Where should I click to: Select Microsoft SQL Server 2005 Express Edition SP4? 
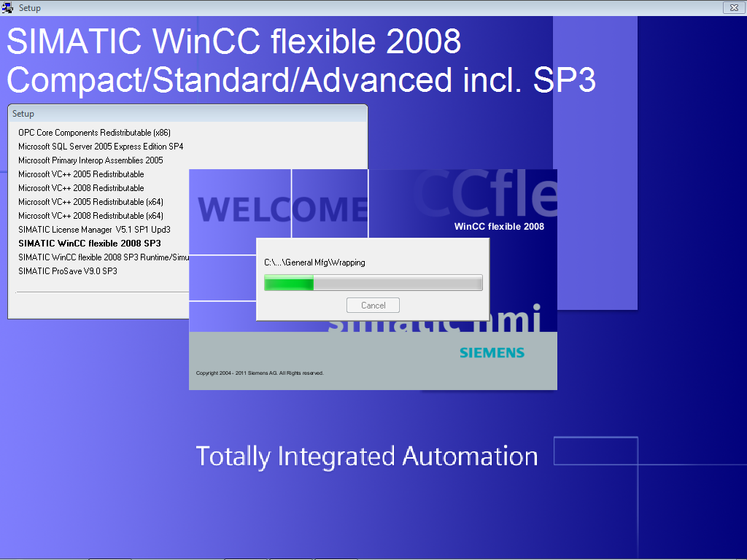pos(101,146)
